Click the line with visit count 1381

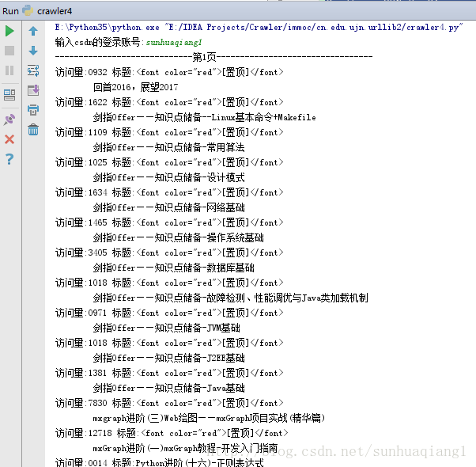[169, 373]
